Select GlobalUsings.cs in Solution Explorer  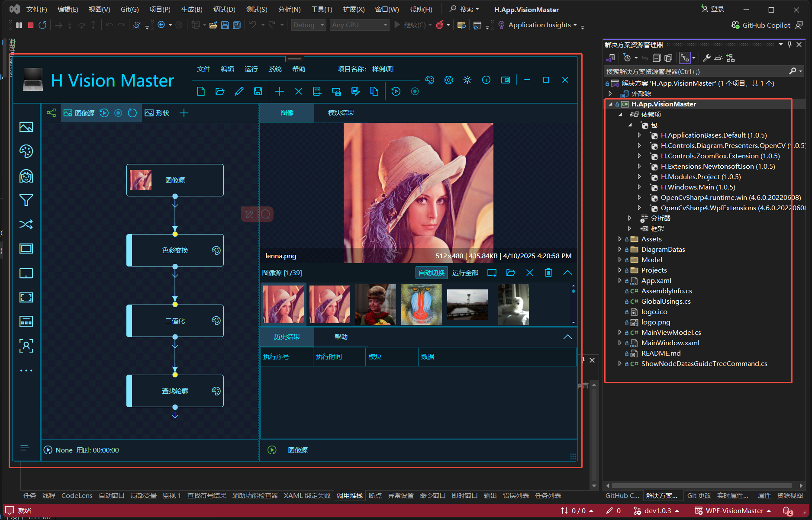point(666,302)
